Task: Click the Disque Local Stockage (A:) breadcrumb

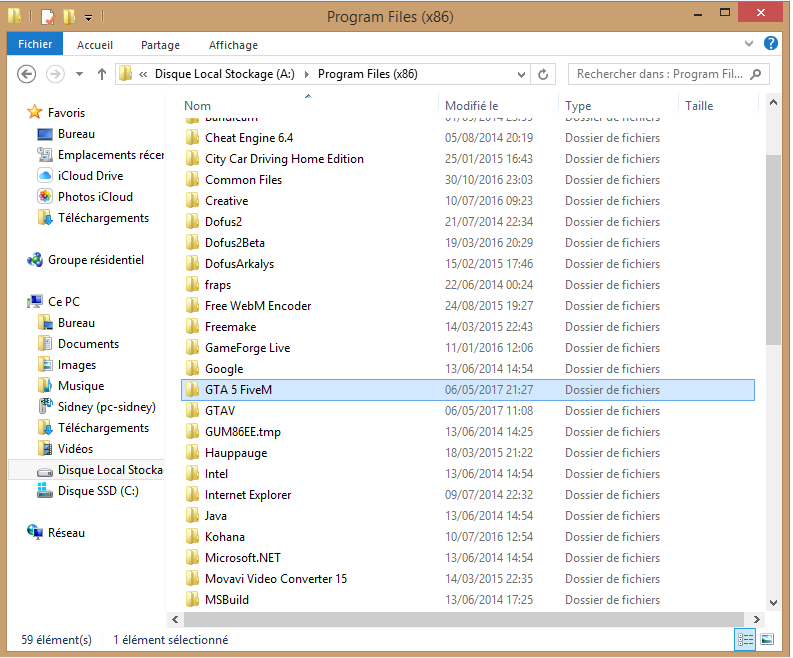Action: tap(225, 74)
